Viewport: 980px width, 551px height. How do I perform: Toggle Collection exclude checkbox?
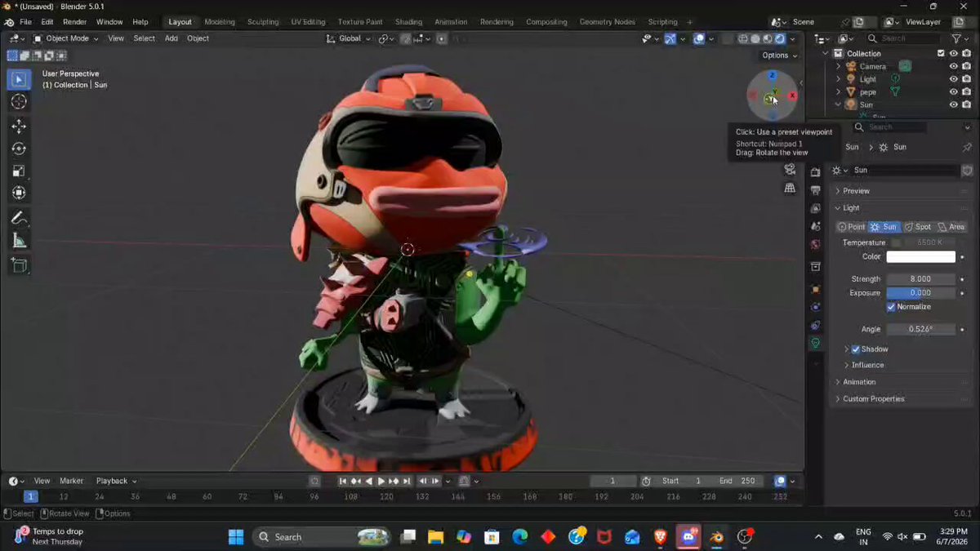[x=941, y=54]
